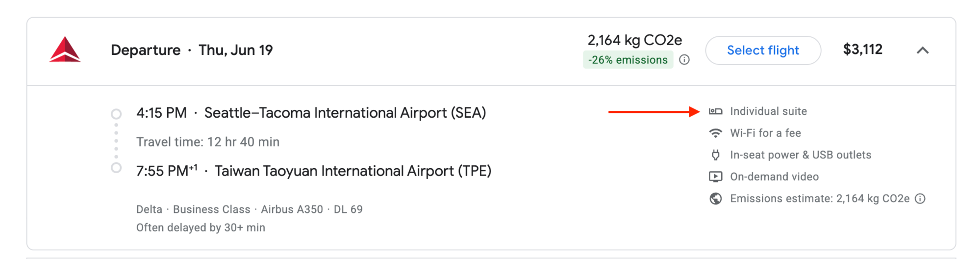Click the SEA departure circle marker
This screenshot has width=980, height=259.
coord(116,114)
